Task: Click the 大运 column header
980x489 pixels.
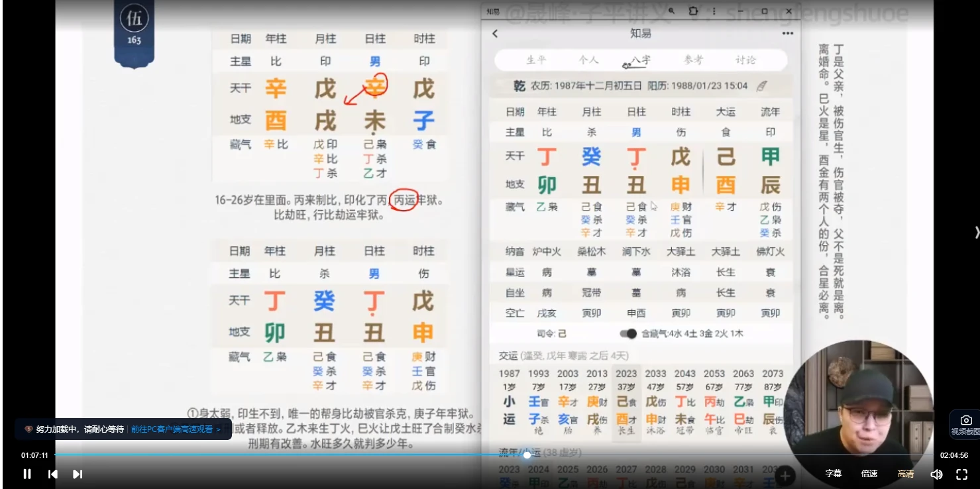Action: (726, 112)
